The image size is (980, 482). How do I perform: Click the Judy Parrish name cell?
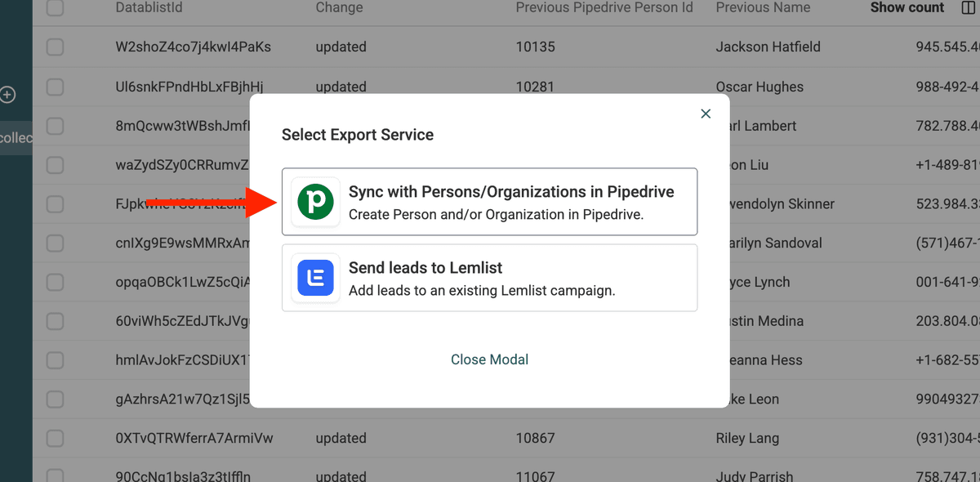pos(754,476)
